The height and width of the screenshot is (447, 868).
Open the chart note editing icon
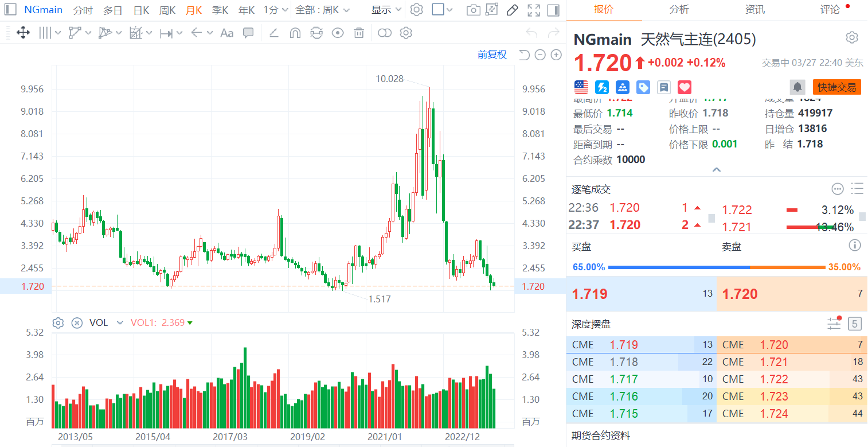coord(492,10)
